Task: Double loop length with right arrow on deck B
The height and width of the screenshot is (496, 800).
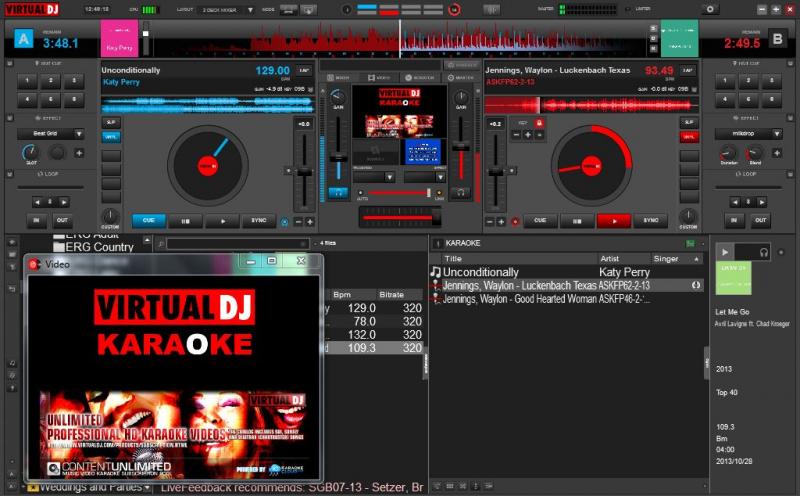Action: (762, 203)
